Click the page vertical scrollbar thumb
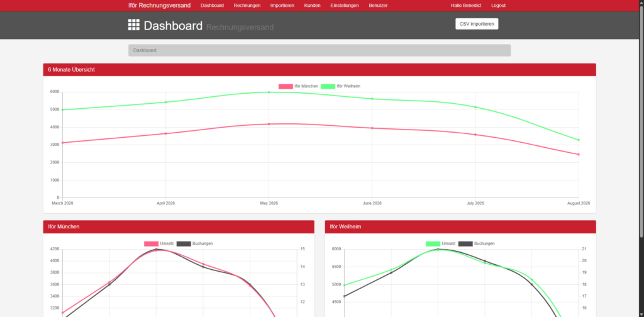The image size is (644, 317). 641,121
